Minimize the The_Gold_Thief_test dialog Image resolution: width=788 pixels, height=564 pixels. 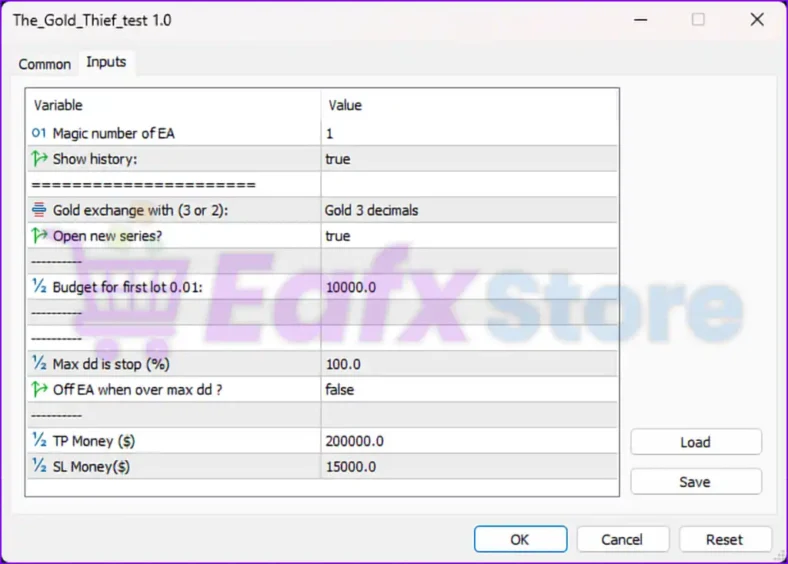point(640,20)
